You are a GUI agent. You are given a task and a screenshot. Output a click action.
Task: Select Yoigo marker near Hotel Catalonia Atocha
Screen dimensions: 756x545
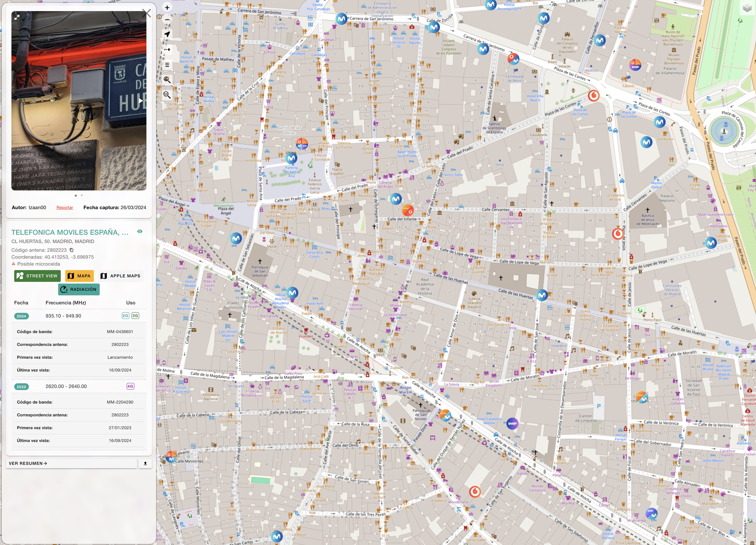tap(512, 423)
